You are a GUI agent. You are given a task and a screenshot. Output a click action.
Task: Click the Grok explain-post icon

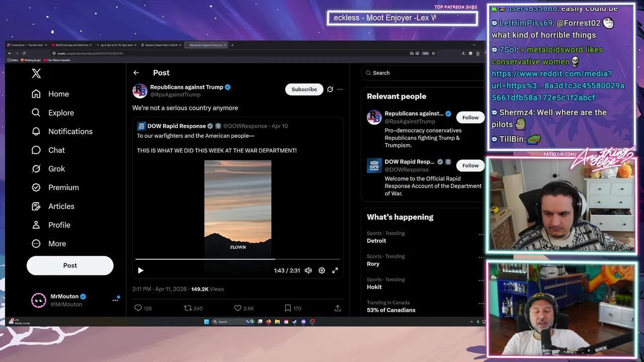[x=330, y=89]
